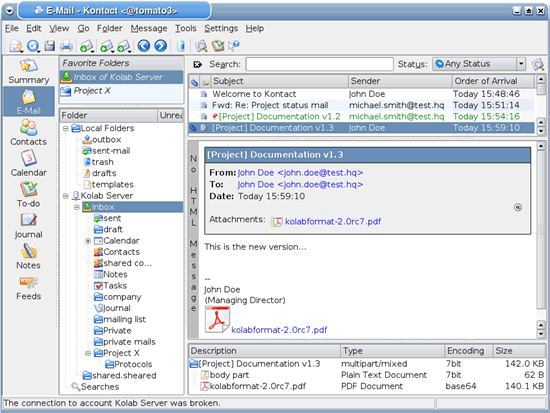Open the Any Status dropdown
This screenshot has height=413, width=550.
click(479, 64)
